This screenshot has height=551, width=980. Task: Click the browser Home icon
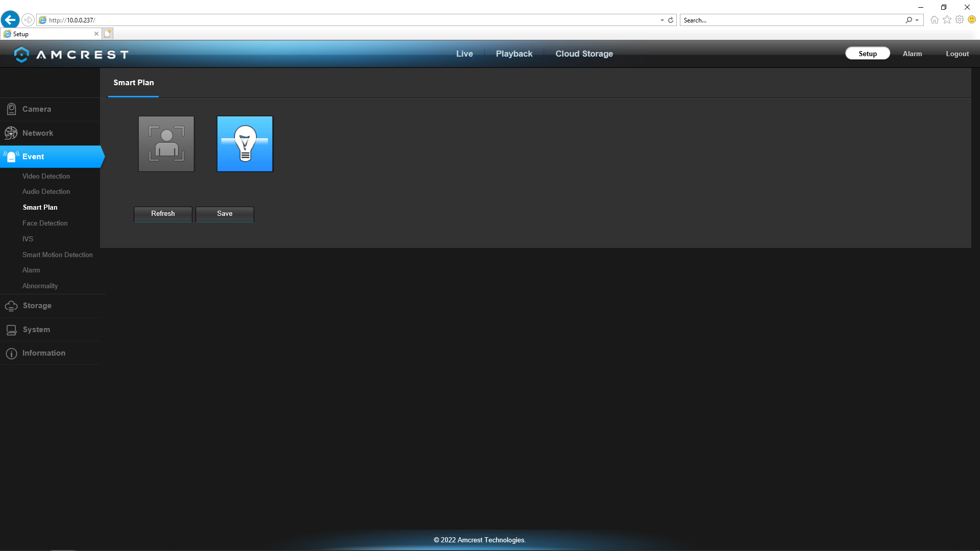[935, 20]
